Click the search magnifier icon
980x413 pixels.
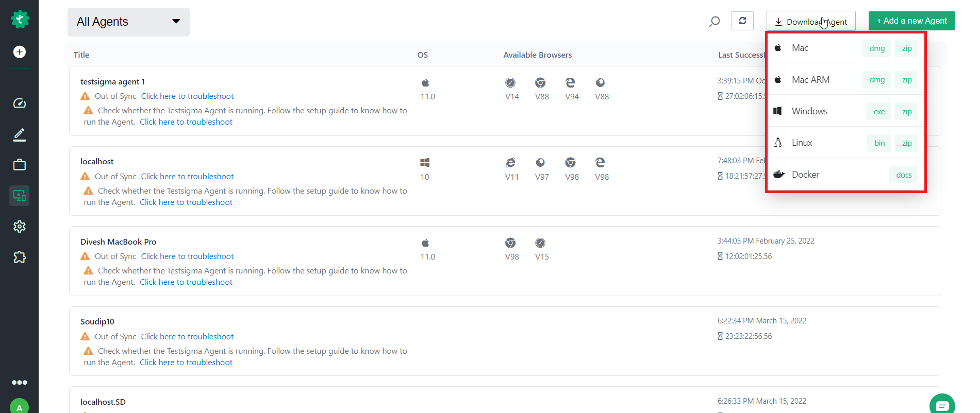point(715,21)
